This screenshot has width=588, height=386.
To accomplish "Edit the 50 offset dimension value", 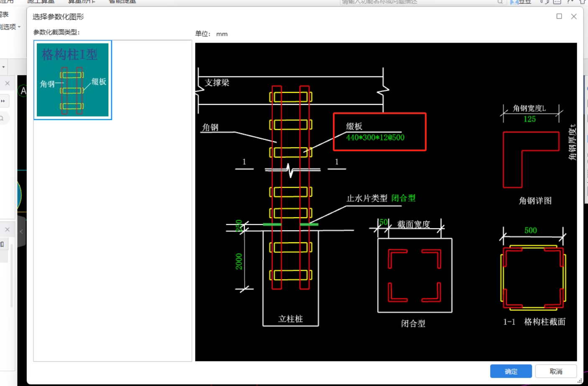I will click(x=383, y=222).
